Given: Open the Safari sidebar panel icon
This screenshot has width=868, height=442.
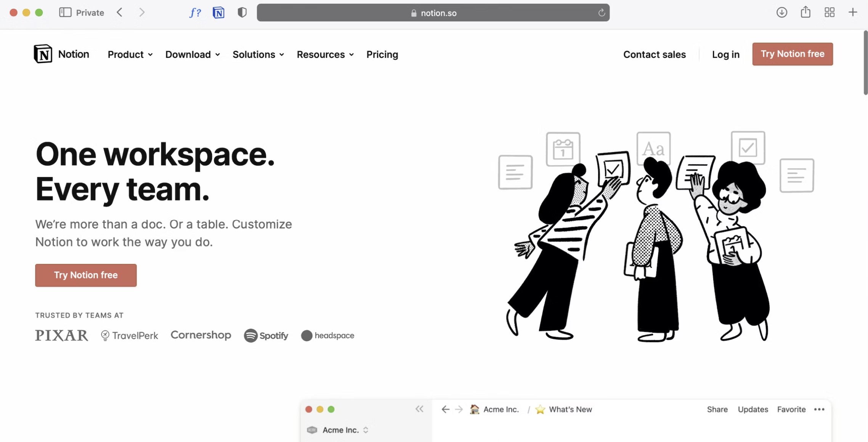Looking at the screenshot, I should 65,13.
